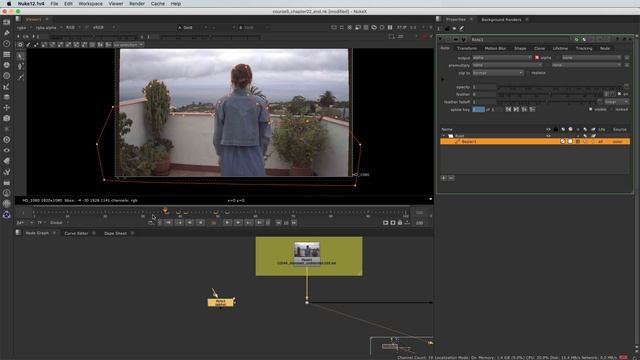
Task: Open the Color nodes wheel icon
Action: pyautogui.click(x=7, y=65)
